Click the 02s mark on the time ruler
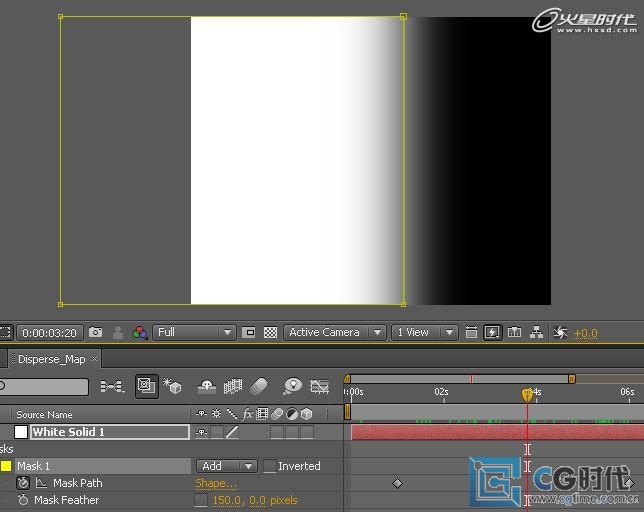 [442, 392]
